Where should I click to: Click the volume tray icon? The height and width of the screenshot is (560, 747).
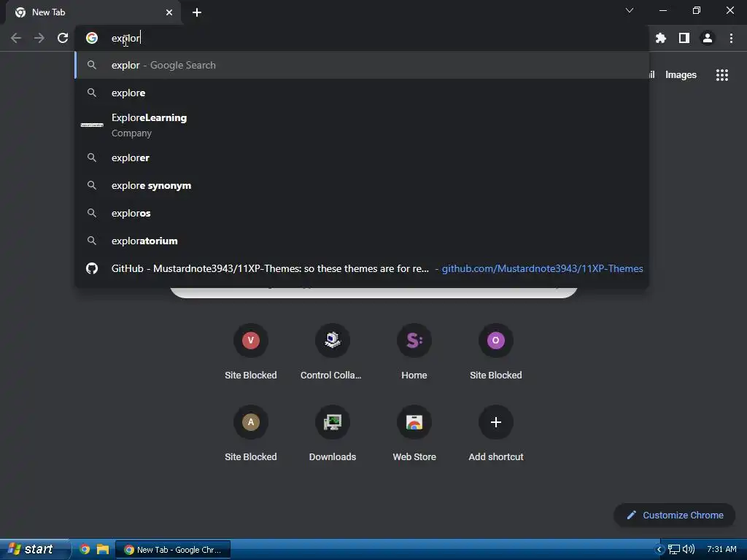[x=689, y=550]
